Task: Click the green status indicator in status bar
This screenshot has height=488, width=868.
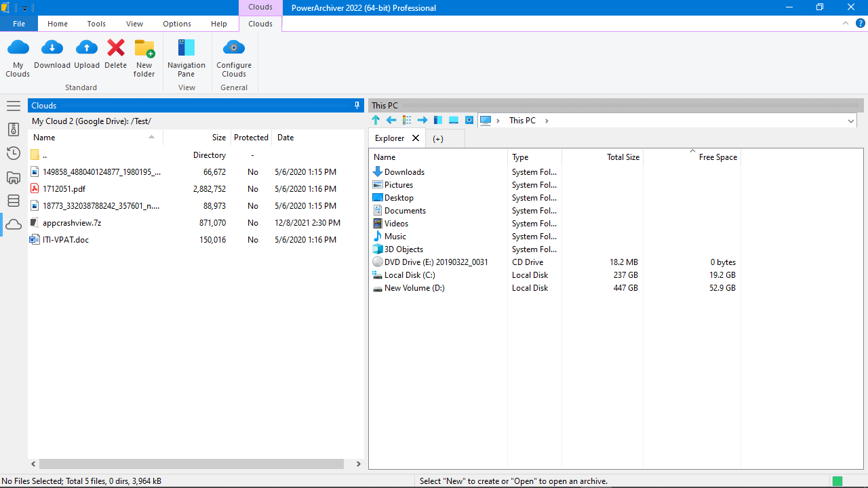Action: [x=837, y=481]
